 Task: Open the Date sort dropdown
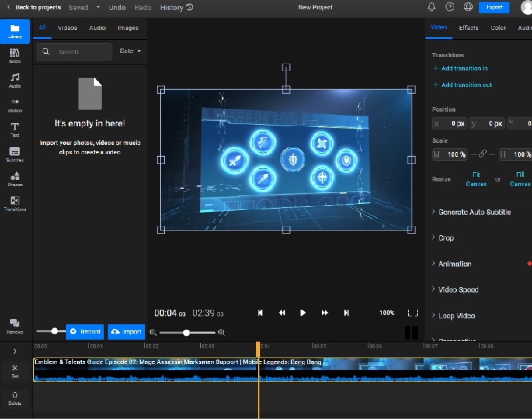click(x=130, y=51)
